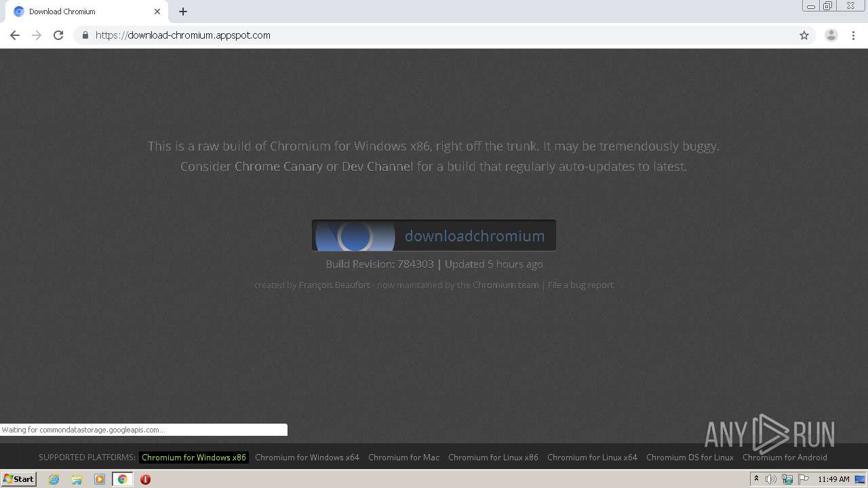Viewport: 868px width, 488px height.
Task: Close the Download Chromium tab
Action: point(157,12)
